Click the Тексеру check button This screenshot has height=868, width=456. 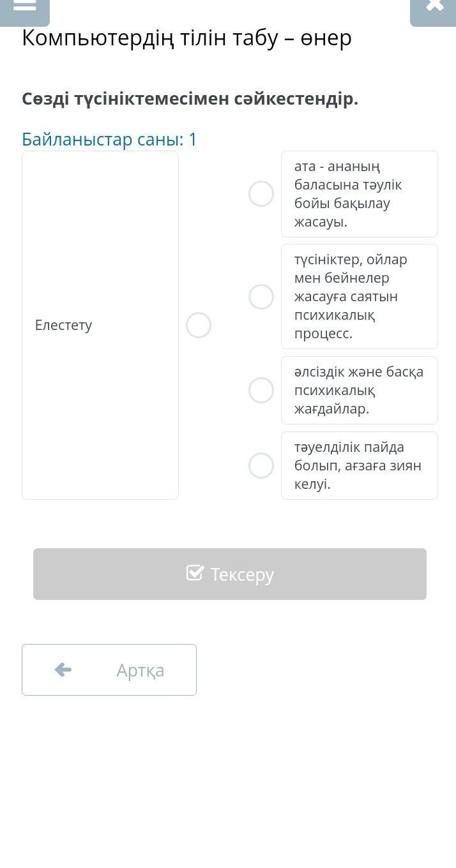point(230,574)
